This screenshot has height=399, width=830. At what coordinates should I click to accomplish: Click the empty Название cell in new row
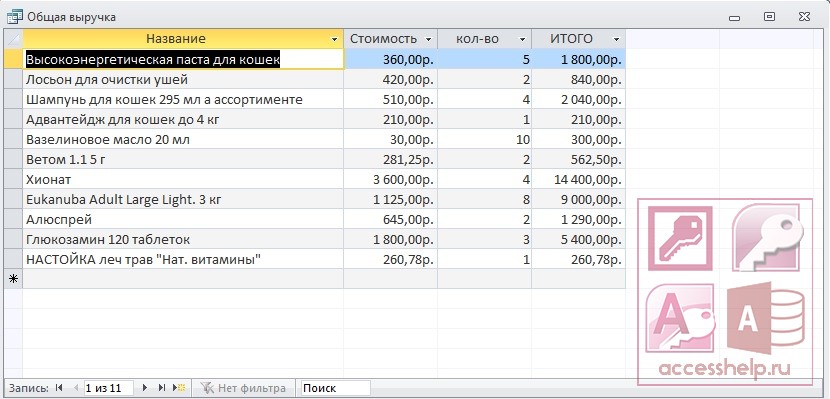point(183,279)
